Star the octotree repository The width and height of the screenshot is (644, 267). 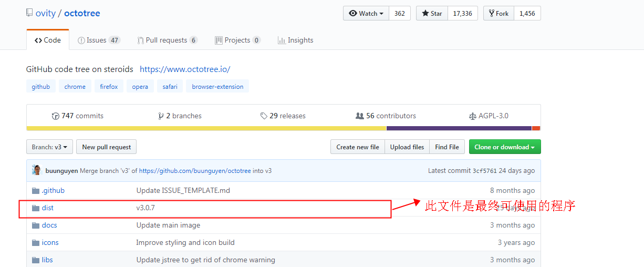pyautogui.click(x=432, y=14)
